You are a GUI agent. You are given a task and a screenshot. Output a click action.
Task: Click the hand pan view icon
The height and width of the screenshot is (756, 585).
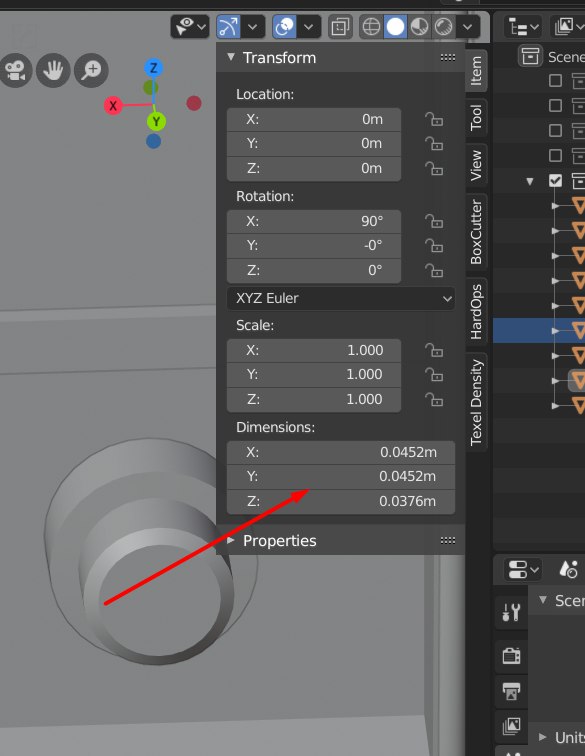(53, 70)
